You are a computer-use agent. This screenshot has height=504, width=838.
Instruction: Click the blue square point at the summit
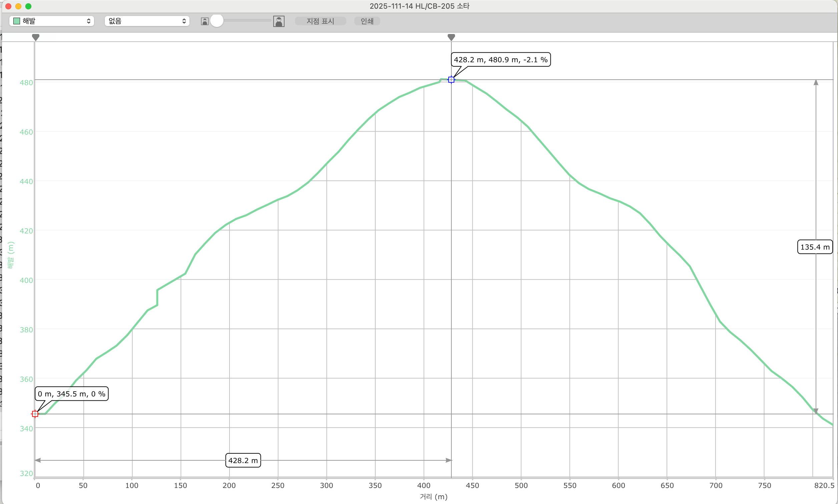pyautogui.click(x=451, y=80)
